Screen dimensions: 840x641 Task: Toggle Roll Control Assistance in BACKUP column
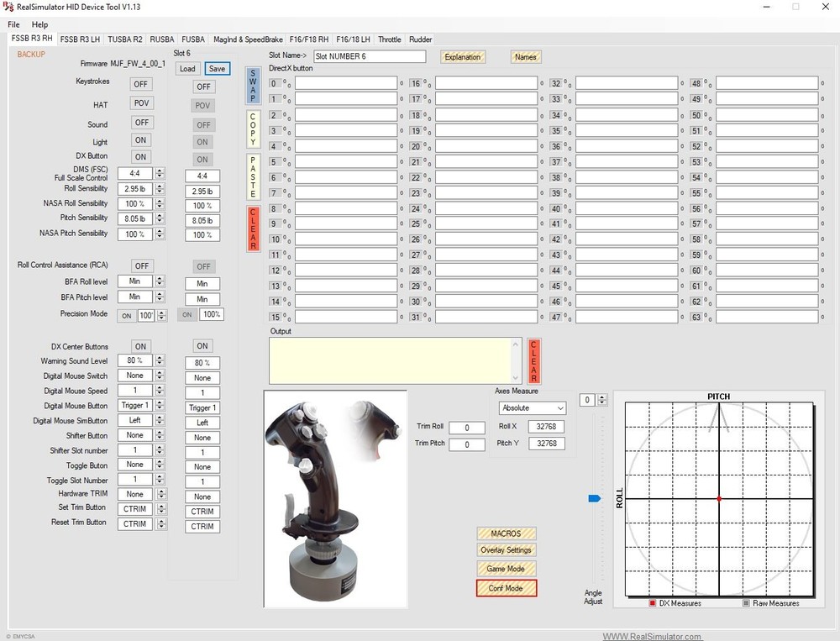[141, 266]
